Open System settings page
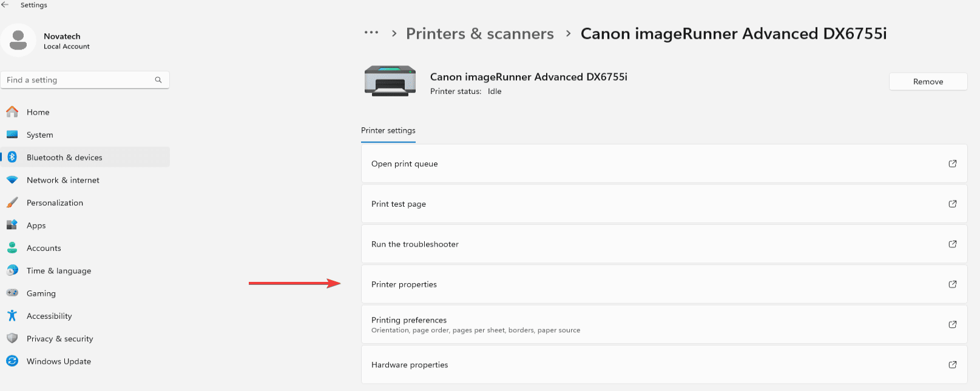The image size is (980, 391). [x=85, y=135]
